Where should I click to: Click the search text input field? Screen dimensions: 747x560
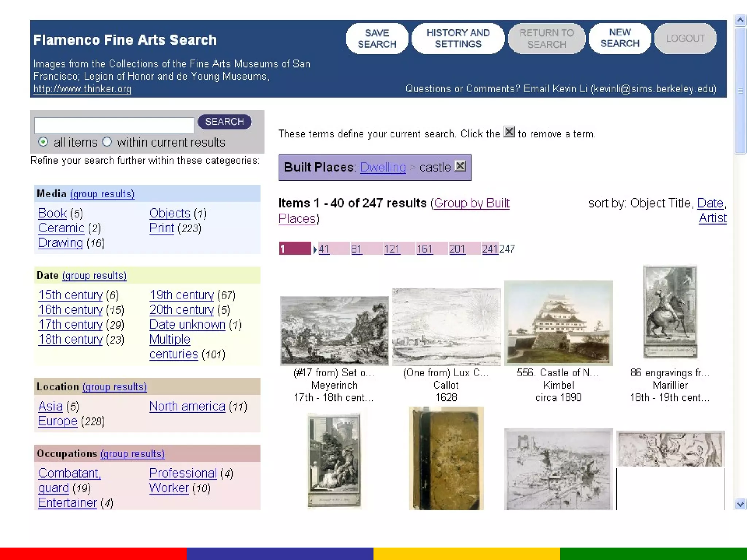point(114,125)
